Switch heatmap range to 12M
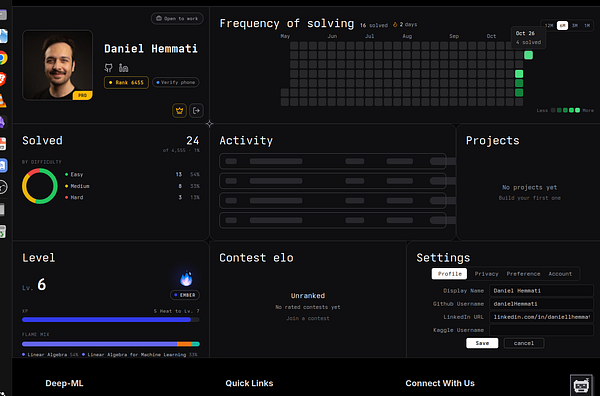Image resolution: width=600 pixels, height=396 pixels. click(x=549, y=26)
